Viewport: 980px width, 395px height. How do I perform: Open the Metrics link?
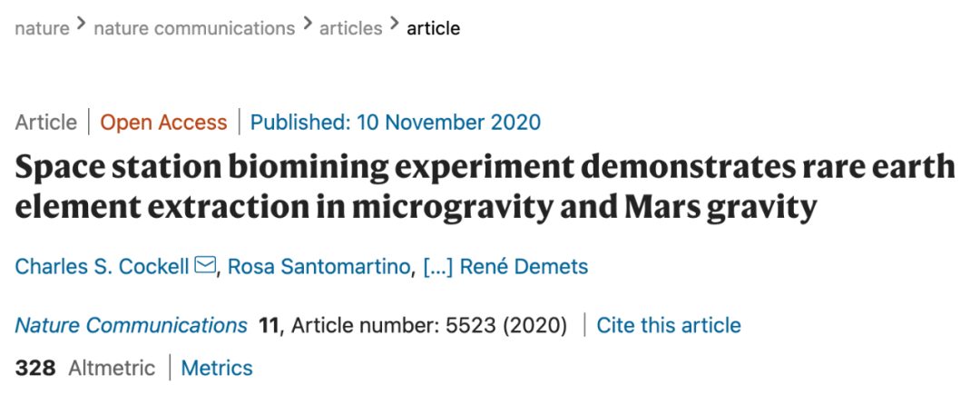(217, 368)
